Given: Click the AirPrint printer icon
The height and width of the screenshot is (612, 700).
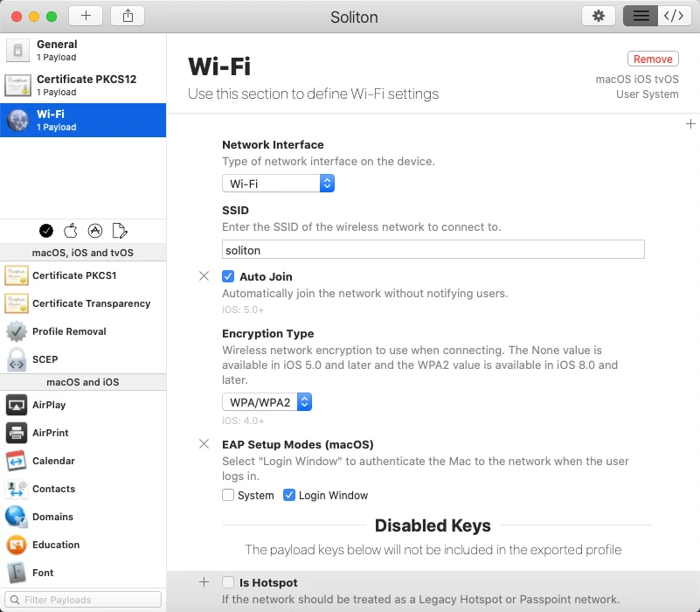Looking at the screenshot, I should [x=17, y=433].
